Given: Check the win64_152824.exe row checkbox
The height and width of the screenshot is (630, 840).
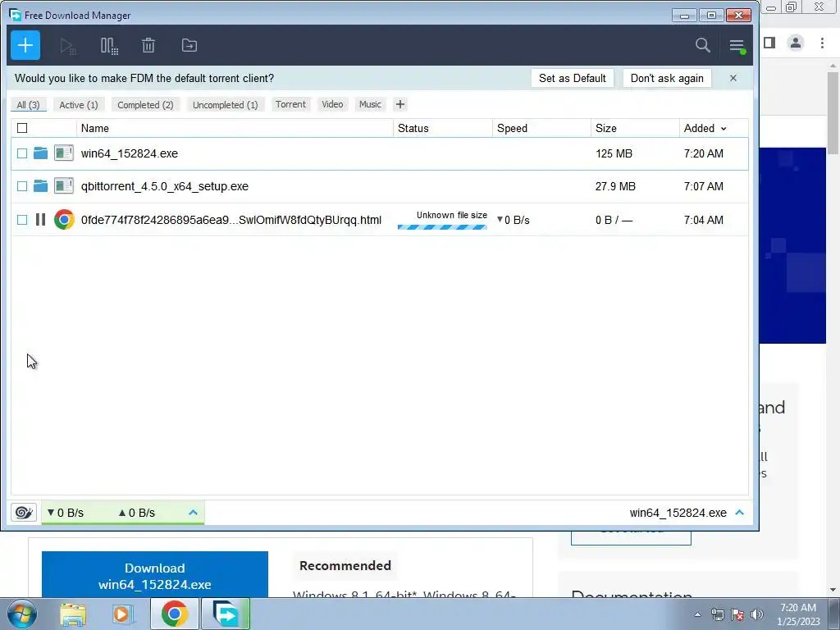Looking at the screenshot, I should click(x=22, y=153).
